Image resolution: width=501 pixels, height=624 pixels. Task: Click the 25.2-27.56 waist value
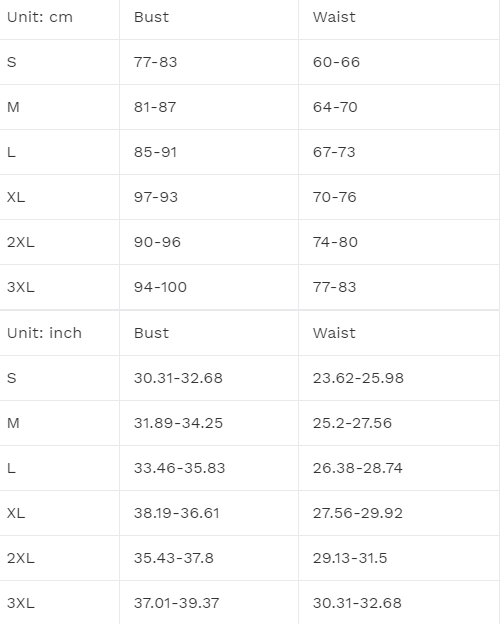click(352, 423)
